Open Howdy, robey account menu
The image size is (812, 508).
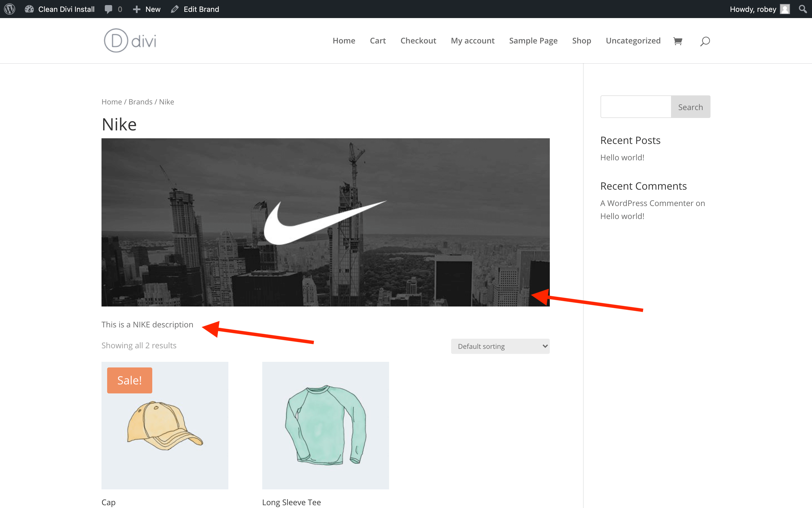(760, 9)
